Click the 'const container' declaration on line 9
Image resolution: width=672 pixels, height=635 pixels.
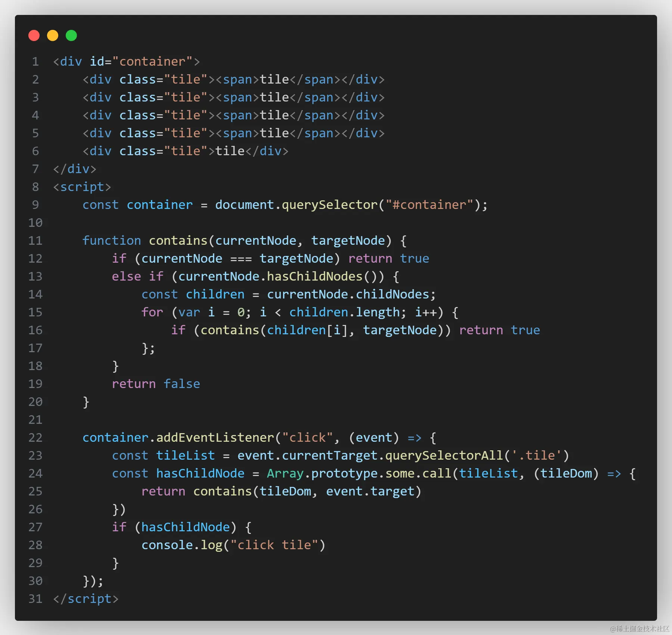(137, 205)
